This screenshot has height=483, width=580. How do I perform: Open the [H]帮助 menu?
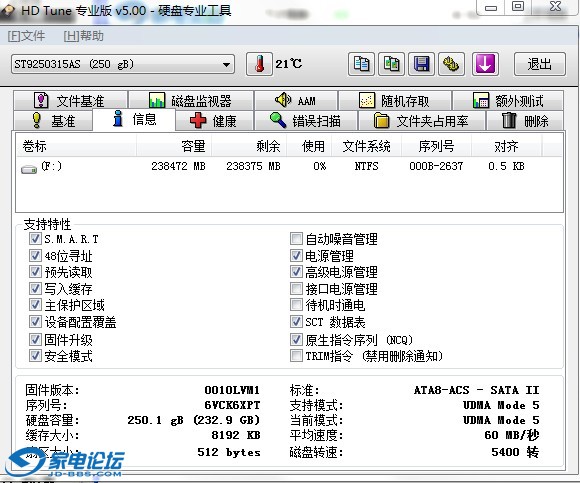[x=83, y=36]
